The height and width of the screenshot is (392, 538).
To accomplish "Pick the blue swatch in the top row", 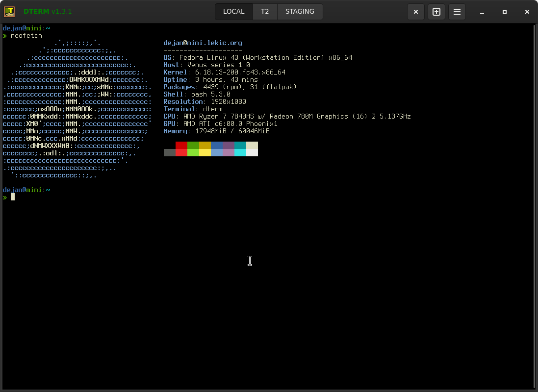I will pyautogui.click(x=217, y=146).
